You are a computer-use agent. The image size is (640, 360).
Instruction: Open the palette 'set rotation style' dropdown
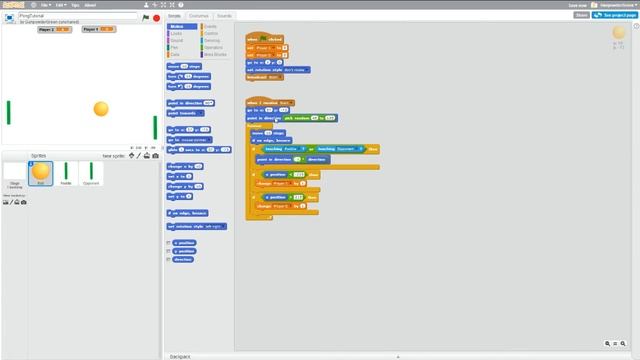pyautogui.click(x=215, y=227)
